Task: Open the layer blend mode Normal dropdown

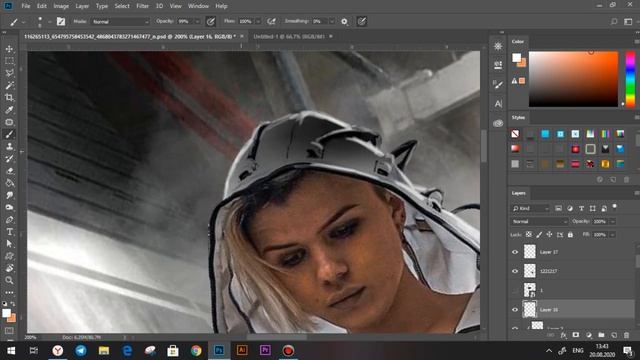Action: pos(539,222)
